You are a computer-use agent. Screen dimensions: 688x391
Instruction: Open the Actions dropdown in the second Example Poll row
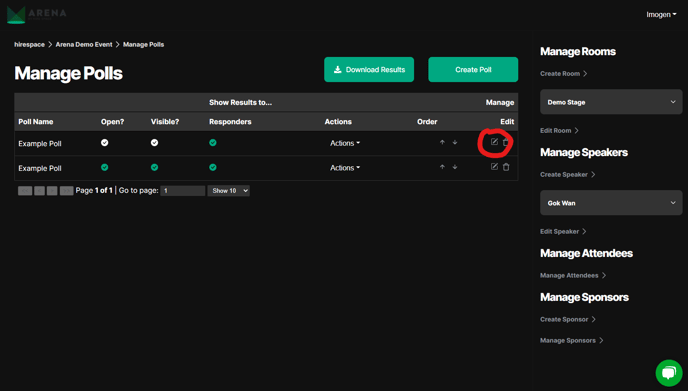[345, 168]
